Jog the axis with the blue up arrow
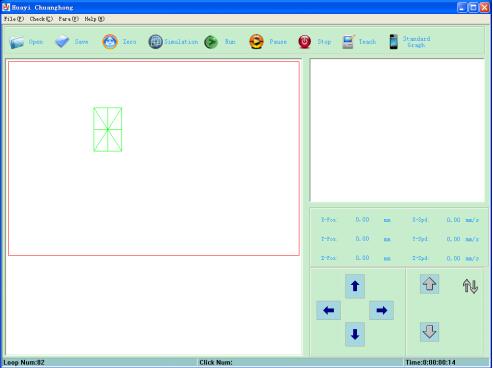The image size is (493, 368). [x=355, y=286]
